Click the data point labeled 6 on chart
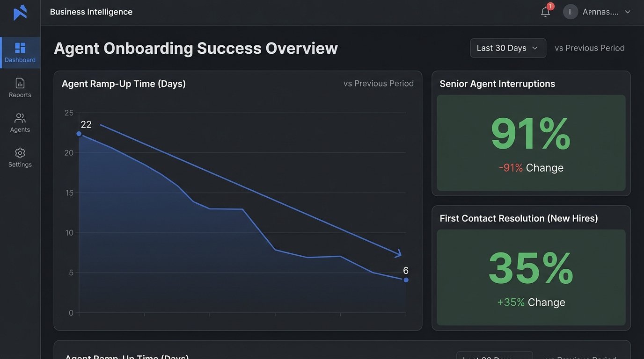 point(405,279)
